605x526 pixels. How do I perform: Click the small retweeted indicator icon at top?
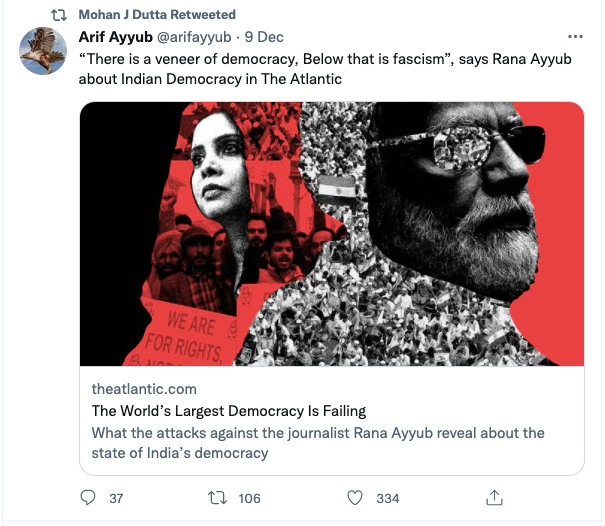58,15
